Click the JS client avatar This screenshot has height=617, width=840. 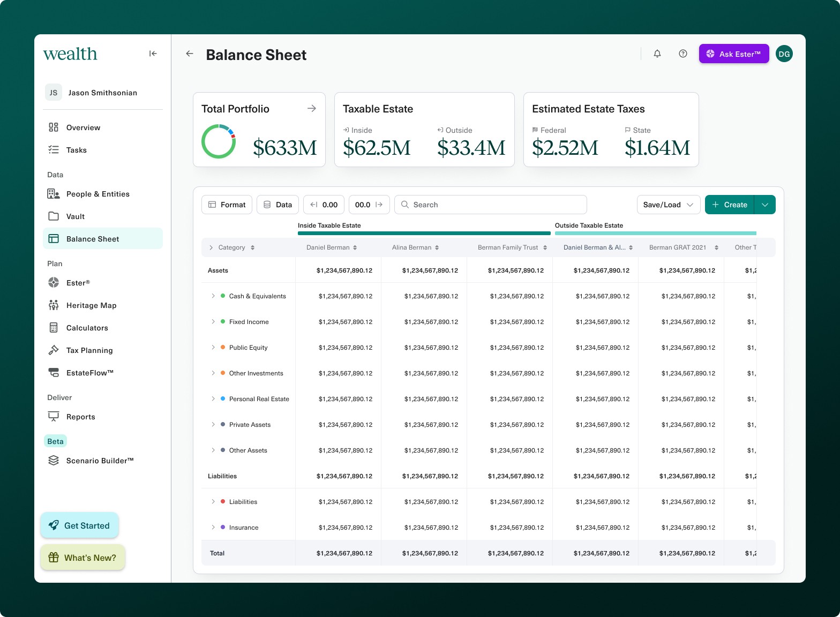coord(54,93)
